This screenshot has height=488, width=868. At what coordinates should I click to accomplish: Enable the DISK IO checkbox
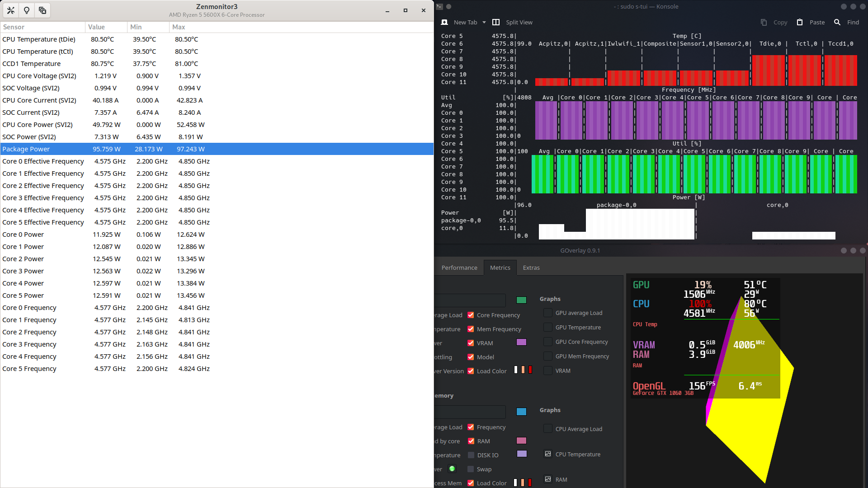pyautogui.click(x=471, y=455)
